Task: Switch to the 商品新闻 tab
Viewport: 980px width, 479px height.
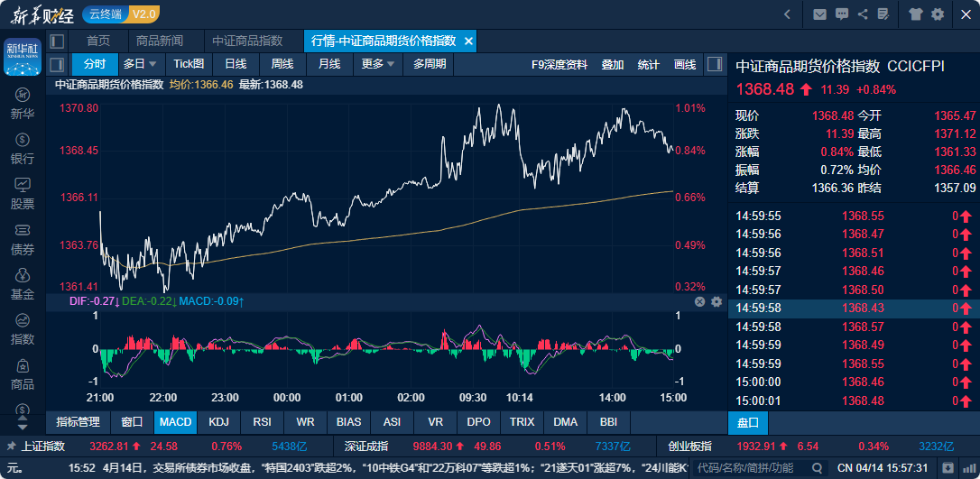Action: [159, 41]
